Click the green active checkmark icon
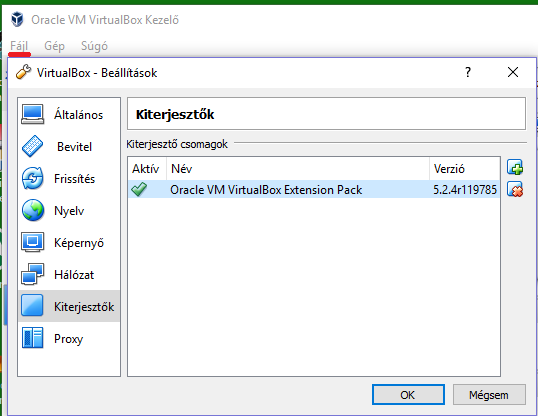The height and width of the screenshot is (416, 538). point(139,189)
